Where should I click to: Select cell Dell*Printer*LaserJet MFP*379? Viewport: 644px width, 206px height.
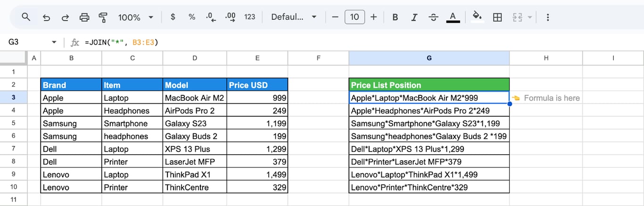click(429, 161)
